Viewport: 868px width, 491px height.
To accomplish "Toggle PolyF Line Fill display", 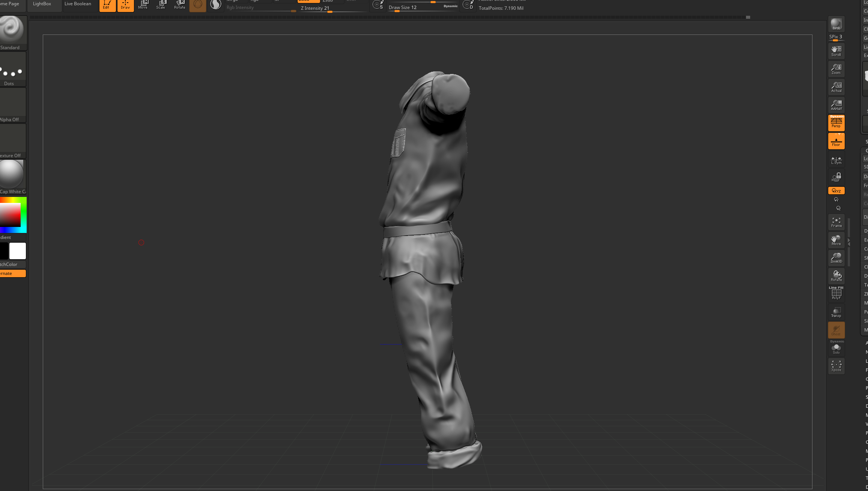I will coord(836,294).
